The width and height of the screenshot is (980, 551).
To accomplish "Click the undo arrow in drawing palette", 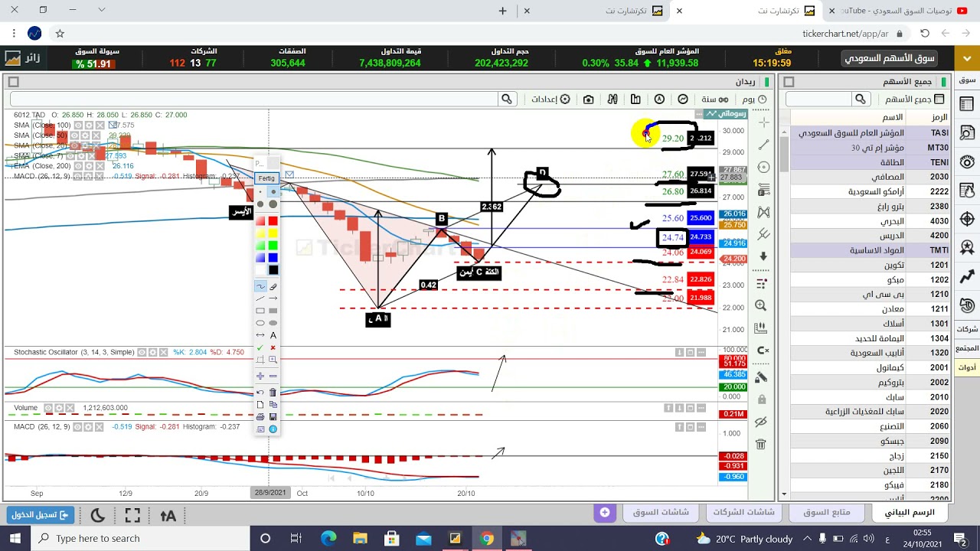I will (x=260, y=392).
